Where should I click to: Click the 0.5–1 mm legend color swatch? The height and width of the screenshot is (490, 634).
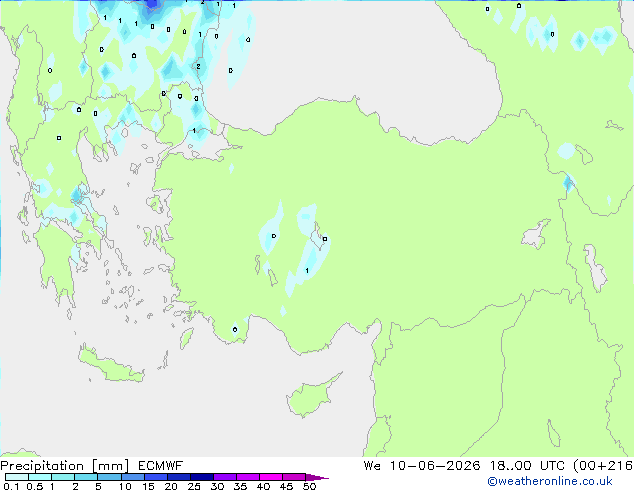coord(40,477)
